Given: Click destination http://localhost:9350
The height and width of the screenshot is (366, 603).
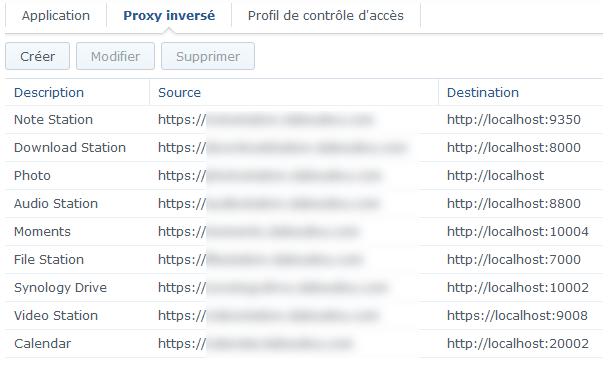Looking at the screenshot, I should (514, 120).
